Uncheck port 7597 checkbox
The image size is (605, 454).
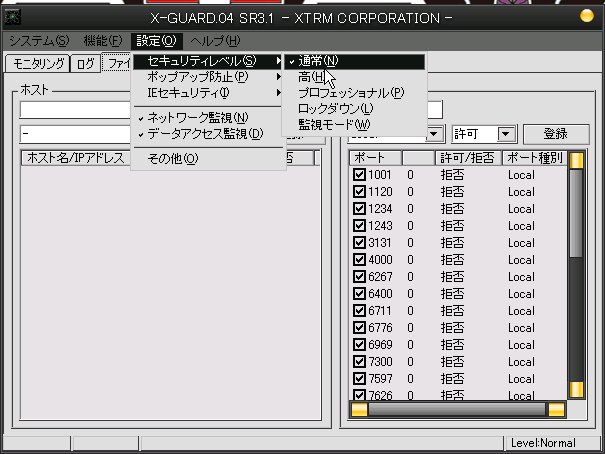click(359, 378)
